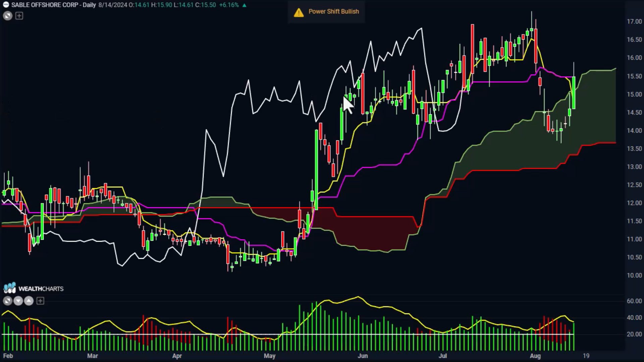Click the Aug label on time axis

pos(535,356)
